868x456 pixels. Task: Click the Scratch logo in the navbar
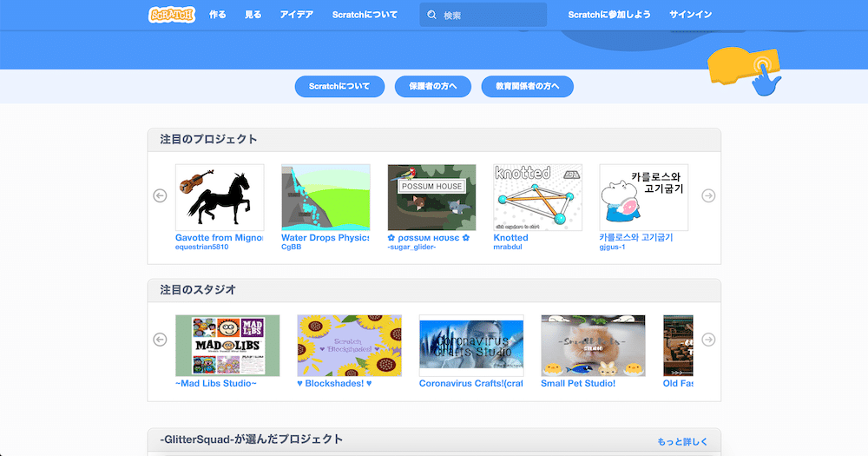[x=172, y=15]
